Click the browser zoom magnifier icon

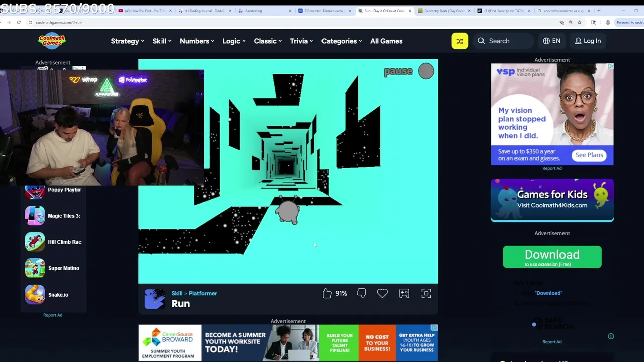pos(570,22)
